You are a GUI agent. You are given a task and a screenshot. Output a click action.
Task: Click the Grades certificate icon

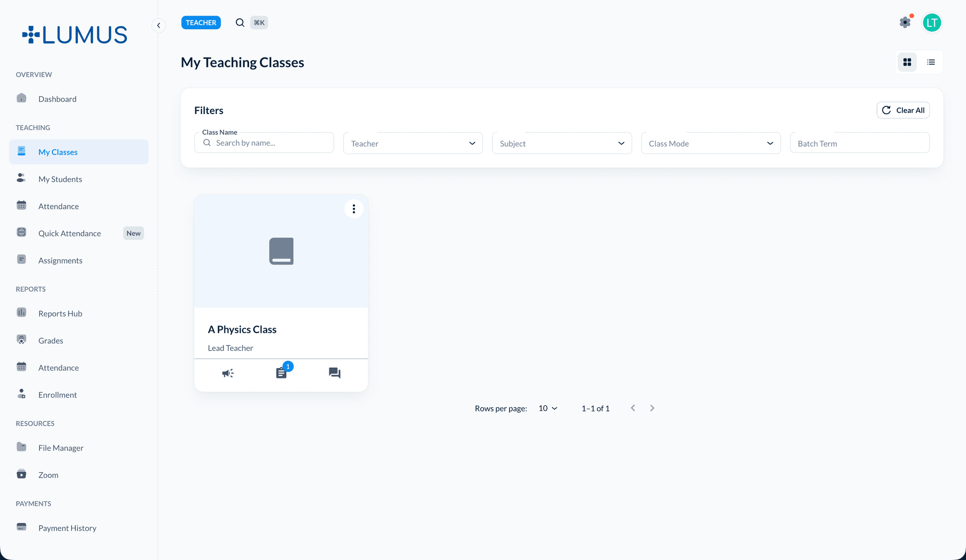(22, 339)
